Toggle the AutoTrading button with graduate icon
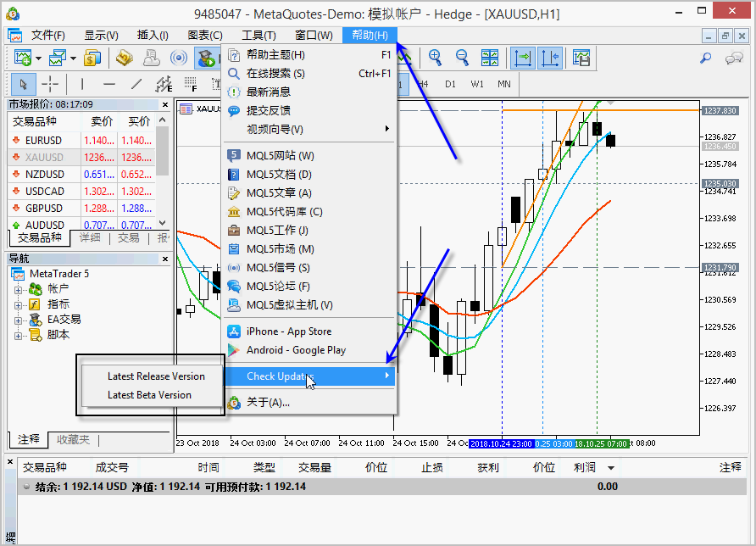 coord(208,58)
